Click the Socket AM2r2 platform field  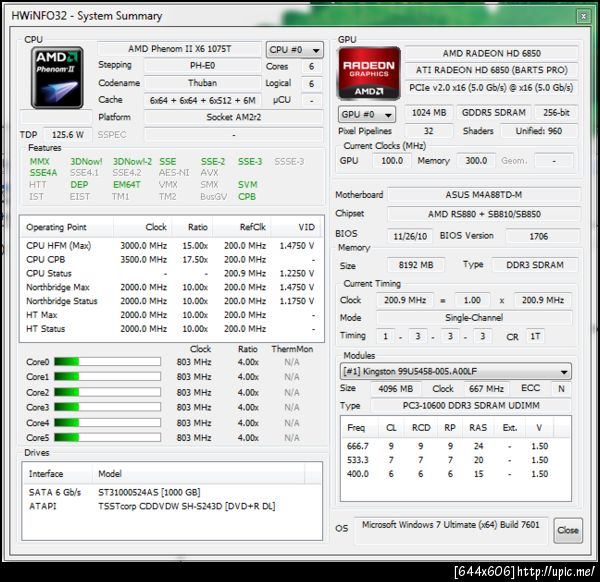(233, 117)
